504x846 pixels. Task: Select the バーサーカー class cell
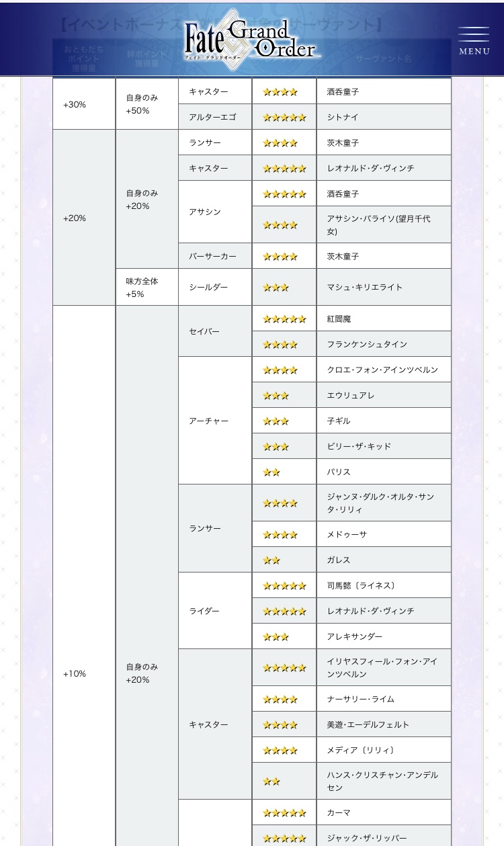tap(212, 256)
